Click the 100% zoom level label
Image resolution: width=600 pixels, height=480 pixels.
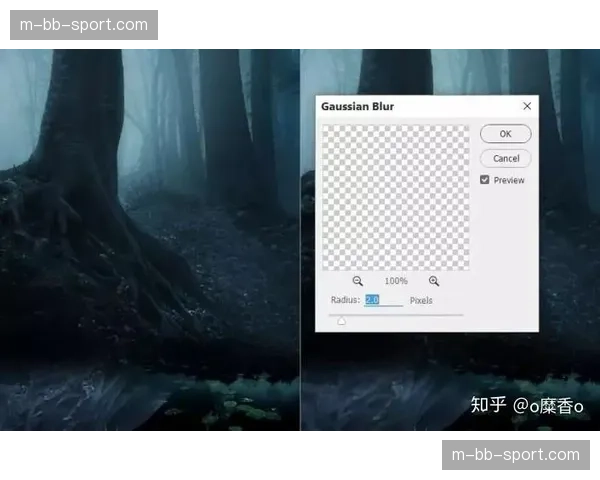[x=396, y=282]
